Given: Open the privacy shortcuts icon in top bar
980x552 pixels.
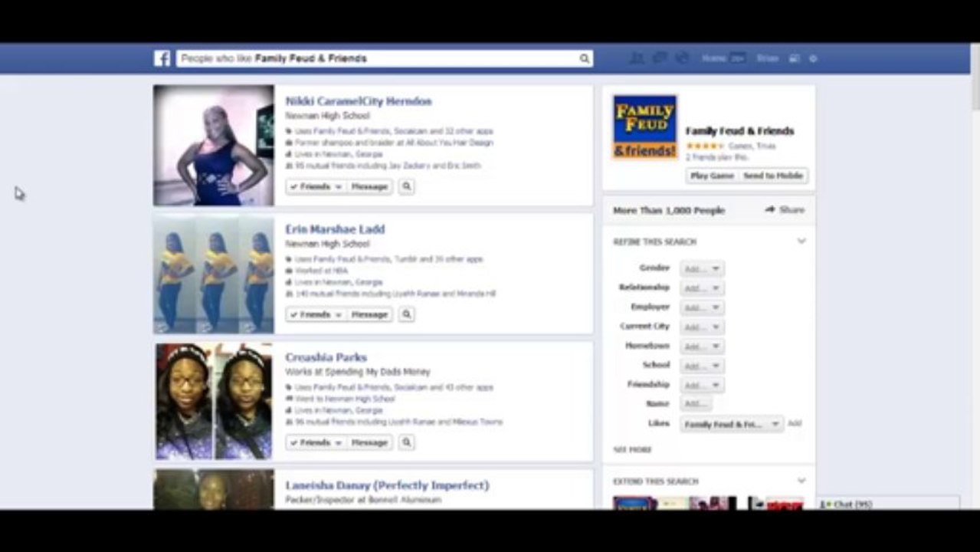Looking at the screenshot, I should (795, 58).
